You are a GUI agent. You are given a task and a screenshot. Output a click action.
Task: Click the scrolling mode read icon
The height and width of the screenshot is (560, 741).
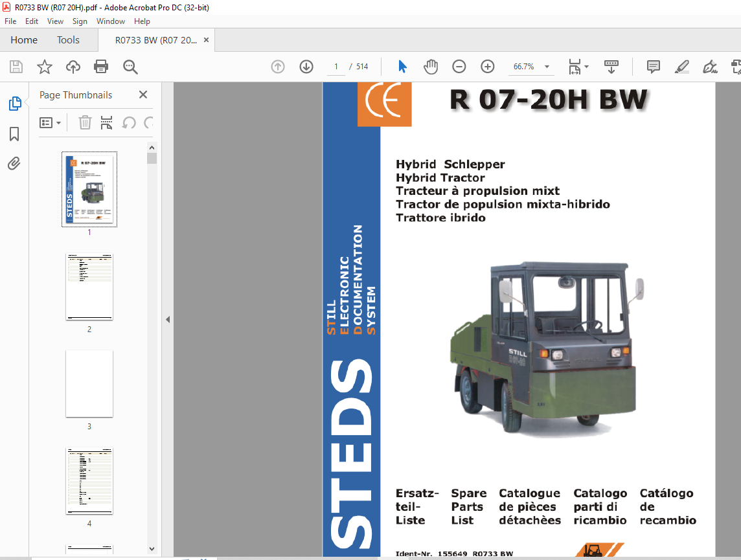(611, 67)
